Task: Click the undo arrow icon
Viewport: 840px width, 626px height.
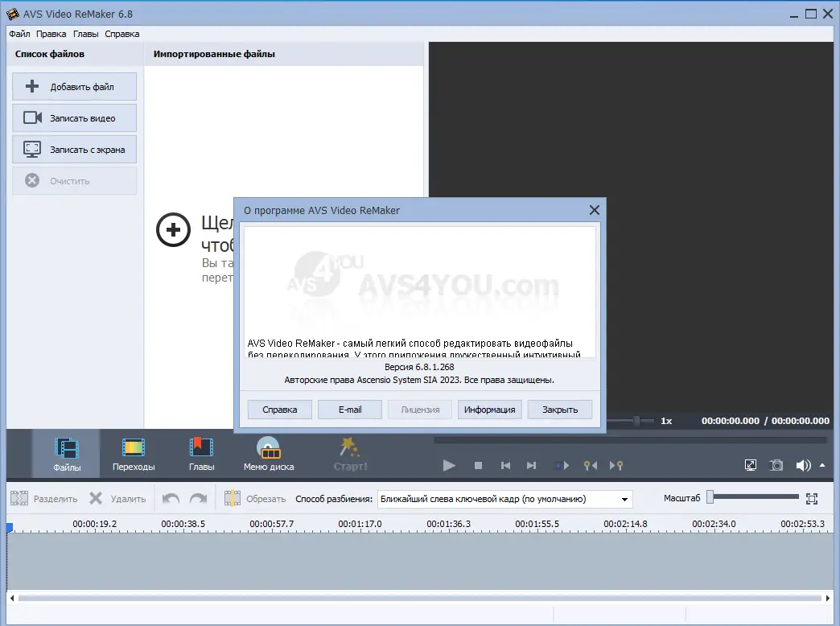Action: [170, 498]
